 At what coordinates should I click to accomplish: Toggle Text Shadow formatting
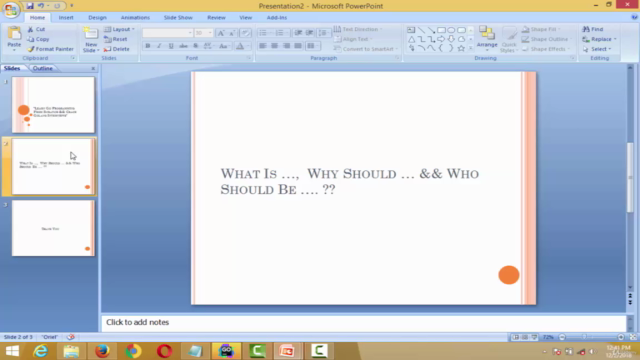coord(196,46)
